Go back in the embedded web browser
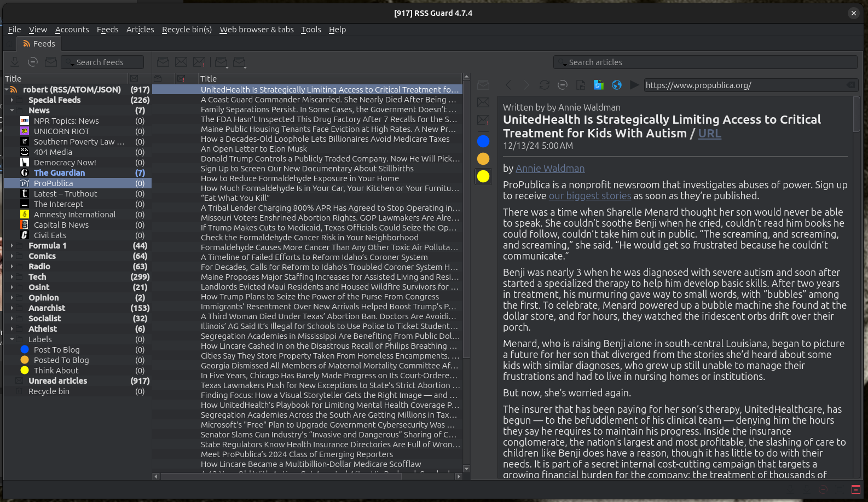Image resolution: width=868 pixels, height=502 pixels. [x=508, y=85]
